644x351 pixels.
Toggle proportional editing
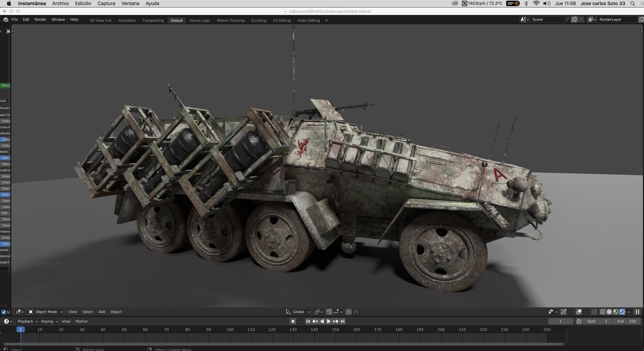(348, 312)
